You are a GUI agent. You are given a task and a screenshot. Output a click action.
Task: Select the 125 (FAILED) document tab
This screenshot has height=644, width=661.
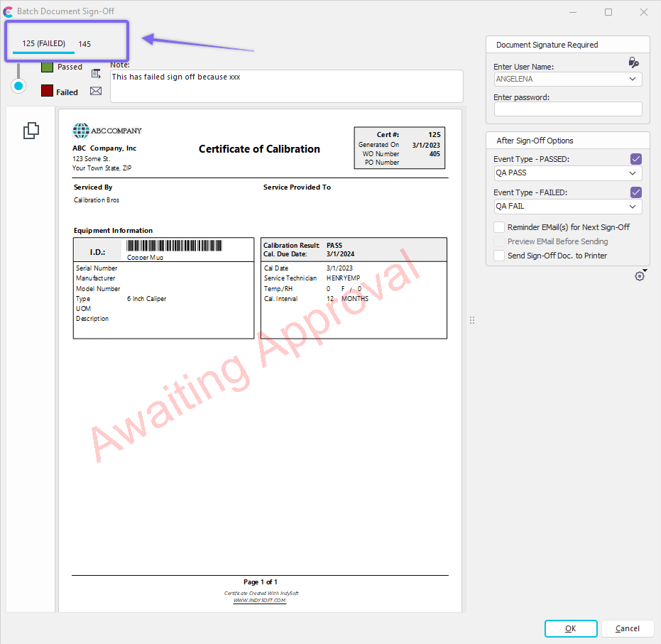43,44
